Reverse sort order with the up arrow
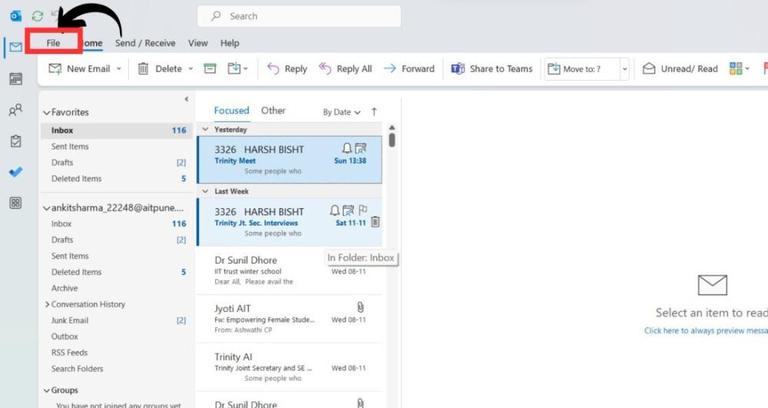The height and width of the screenshot is (408, 768). [374, 112]
